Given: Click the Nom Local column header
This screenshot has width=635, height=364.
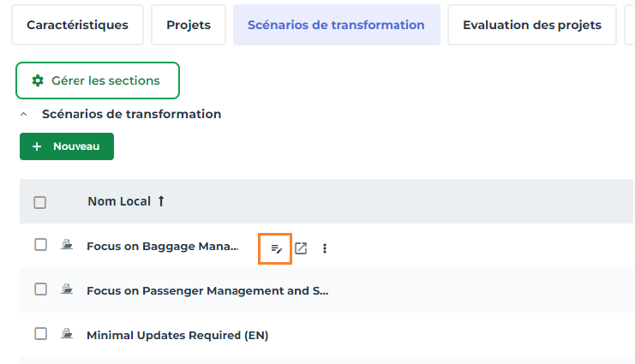Looking at the screenshot, I should click(118, 201).
